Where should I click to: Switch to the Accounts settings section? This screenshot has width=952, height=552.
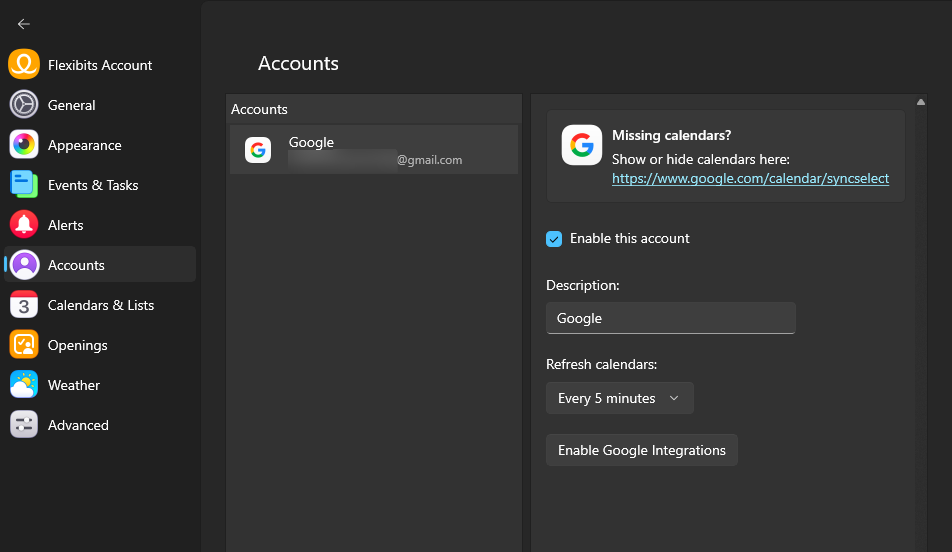76,265
